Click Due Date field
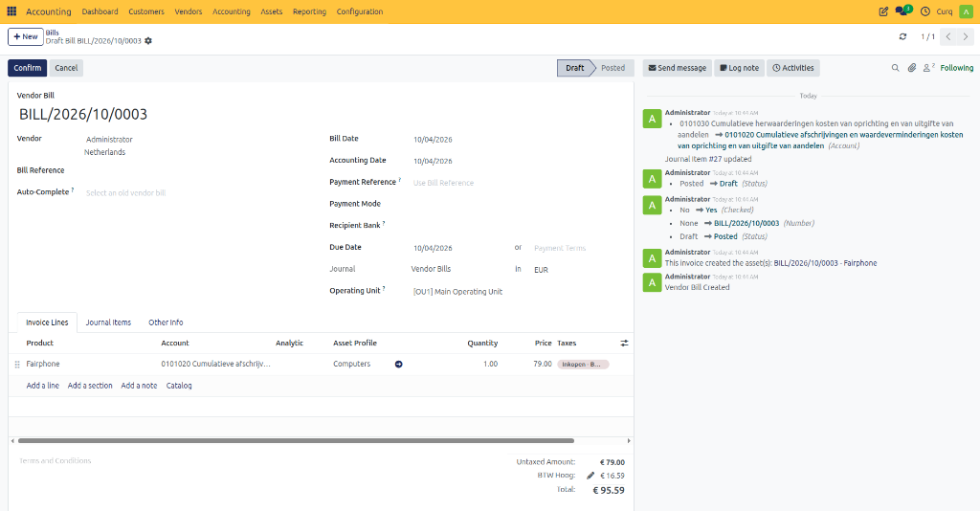The height and width of the screenshot is (511, 980). (x=460, y=248)
